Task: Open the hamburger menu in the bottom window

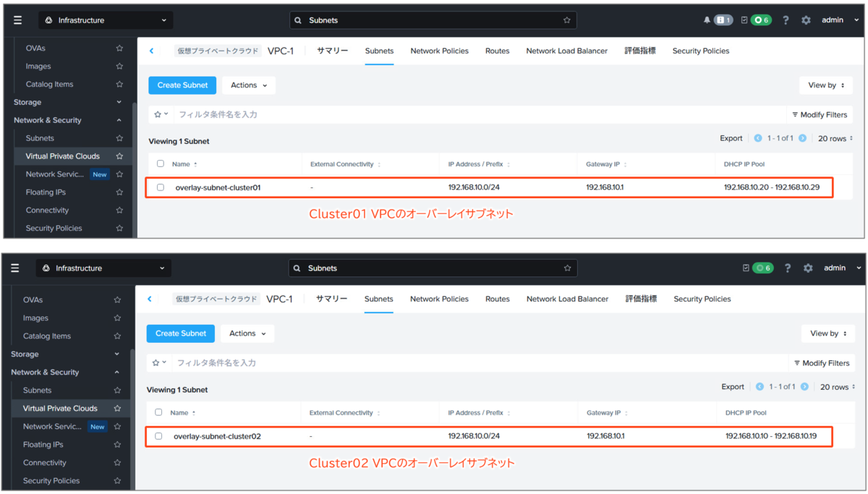Action: pyautogui.click(x=15, y=268)
